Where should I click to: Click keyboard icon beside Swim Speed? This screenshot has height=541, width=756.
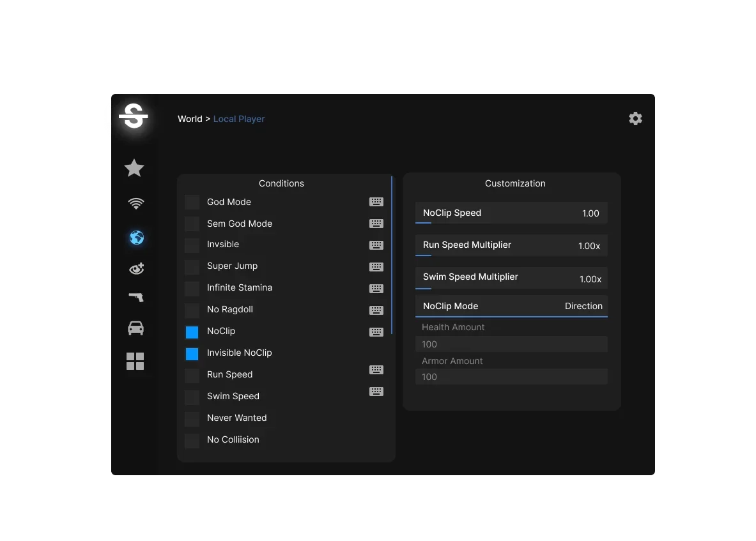point(376,391)
